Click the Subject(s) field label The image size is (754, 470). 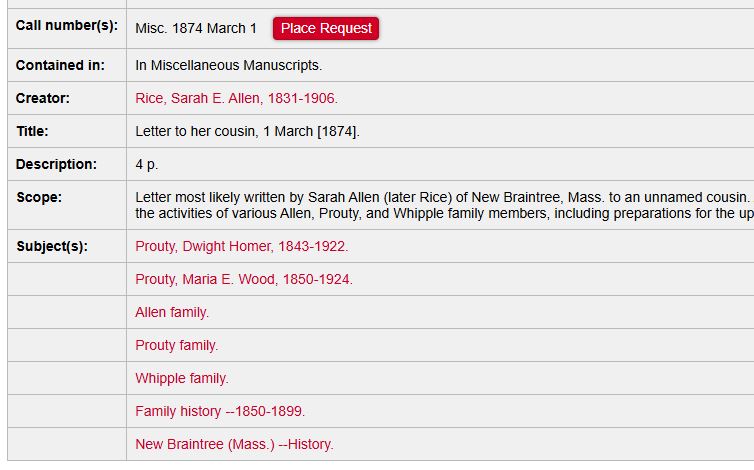(52, 245)
